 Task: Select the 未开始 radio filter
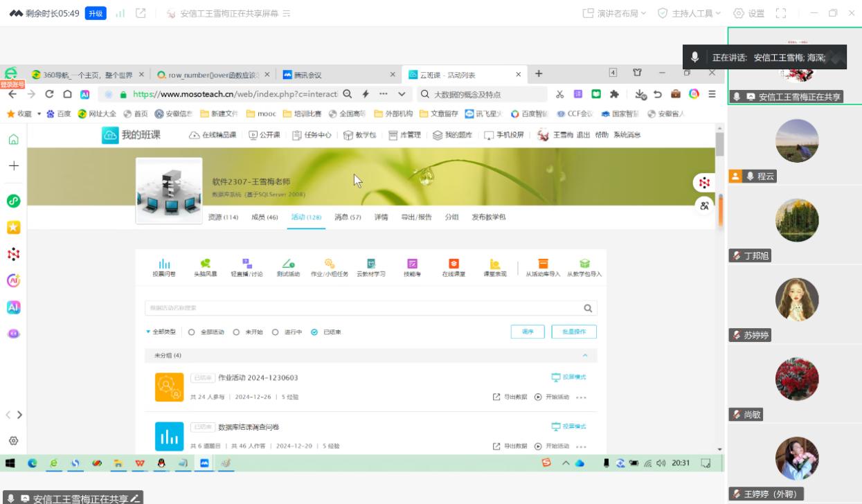pyautogui.click(x=236, y=332)
